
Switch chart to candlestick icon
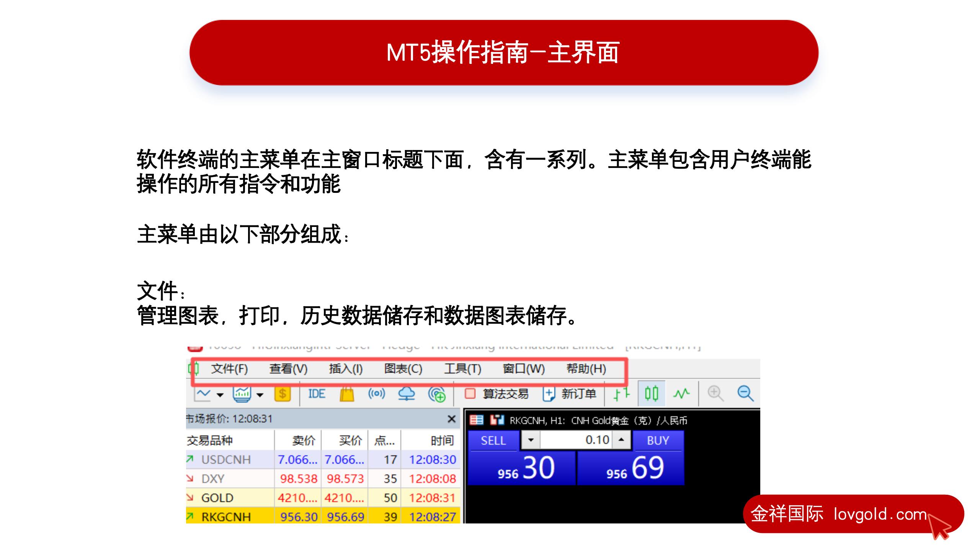coord(651,394)
